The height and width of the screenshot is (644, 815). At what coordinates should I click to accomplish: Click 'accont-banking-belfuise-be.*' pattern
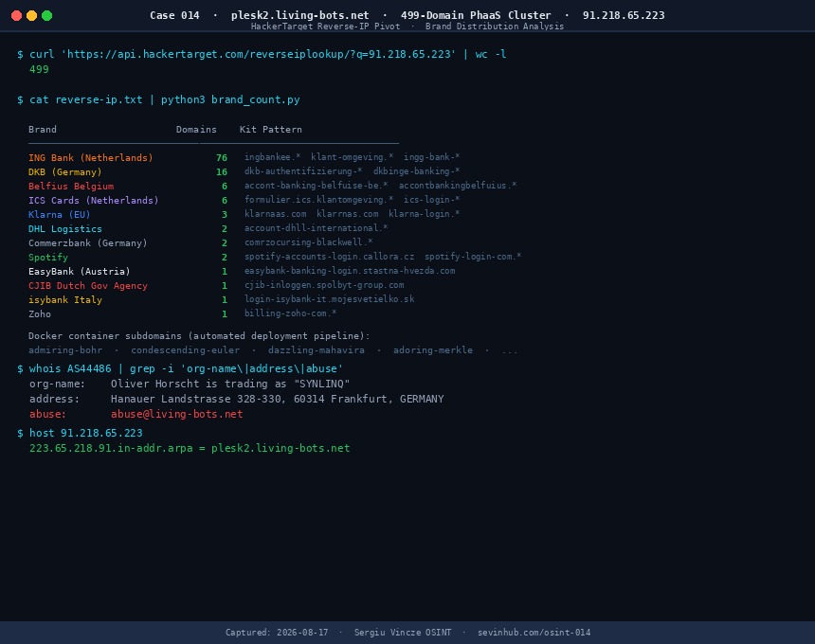tap(316, 186)
